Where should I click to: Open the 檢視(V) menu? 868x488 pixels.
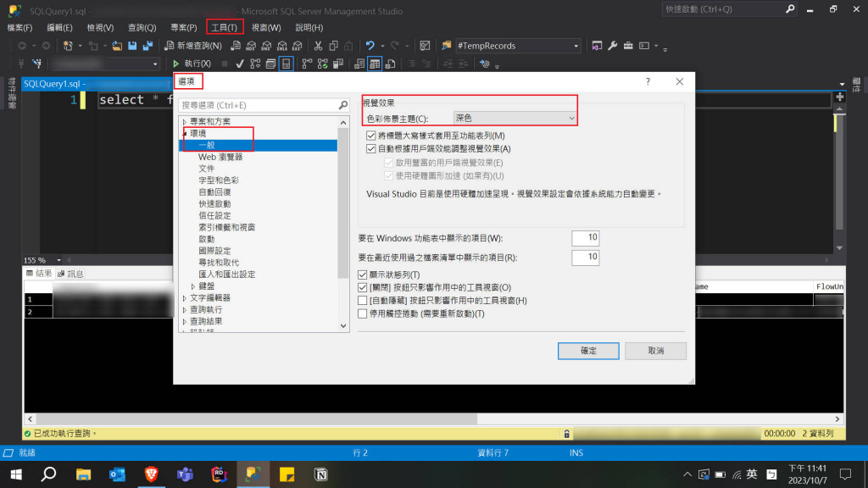coord(100,27)
